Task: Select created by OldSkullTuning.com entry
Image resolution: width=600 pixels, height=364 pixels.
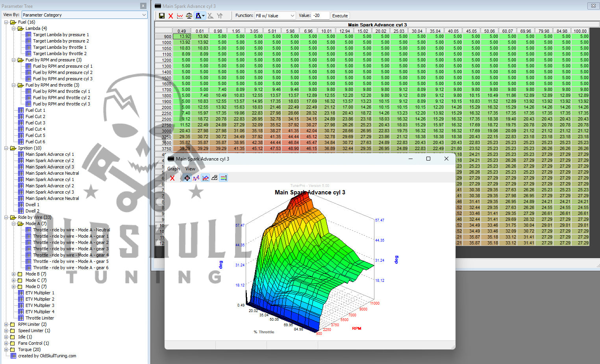Action: [x=47, y=356]
